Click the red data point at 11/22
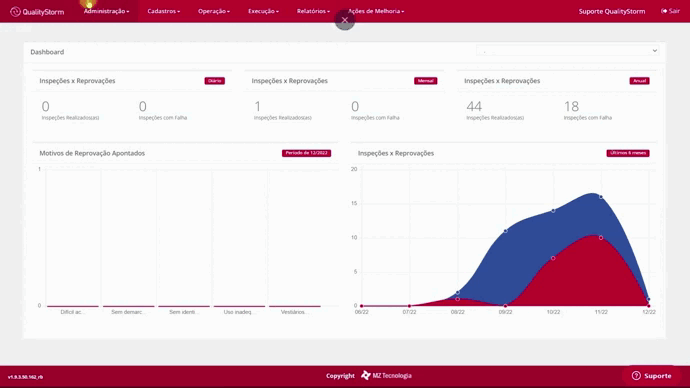Image resolution: width=690 pixels, height=388 pixels. pyautogui.click(x=601, y=238)
